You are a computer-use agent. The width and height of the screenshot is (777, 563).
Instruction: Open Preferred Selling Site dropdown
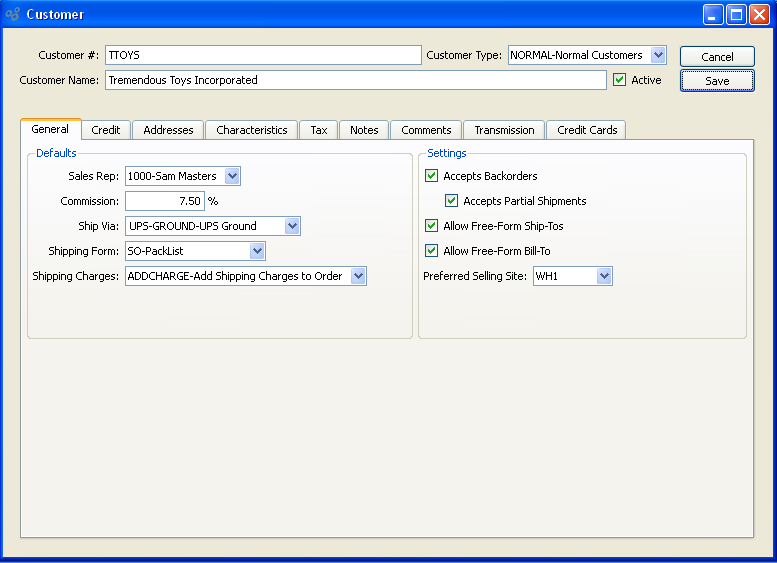pos(604,276)
